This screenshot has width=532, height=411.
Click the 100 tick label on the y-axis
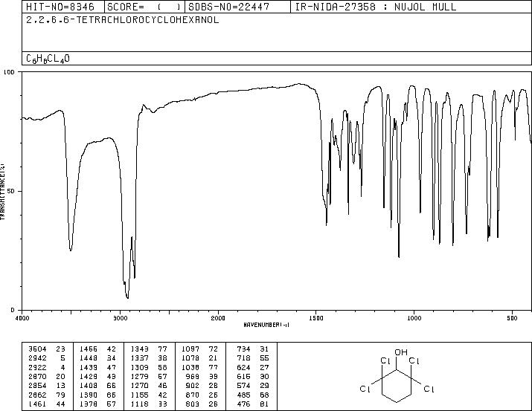10,72
